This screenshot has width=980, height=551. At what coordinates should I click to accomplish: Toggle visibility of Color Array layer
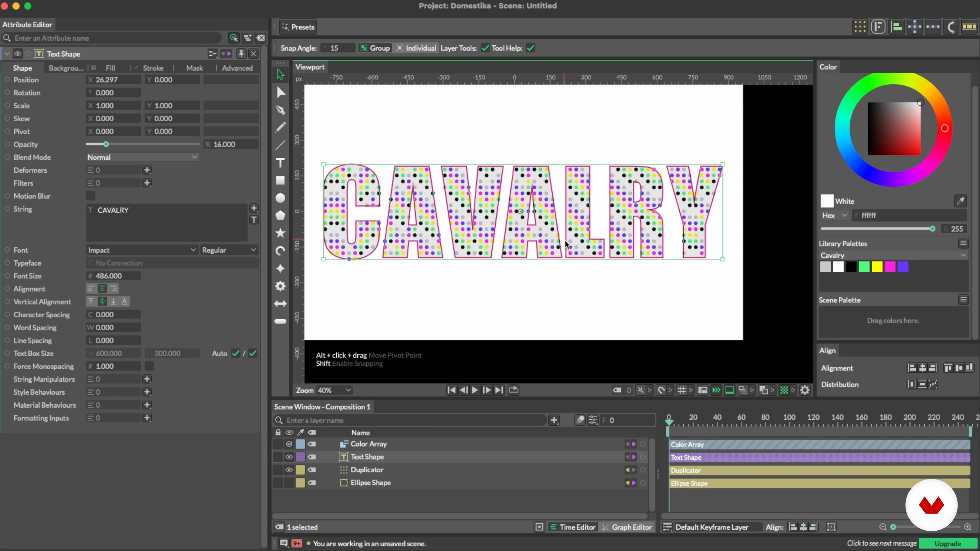tap(289, 444)
